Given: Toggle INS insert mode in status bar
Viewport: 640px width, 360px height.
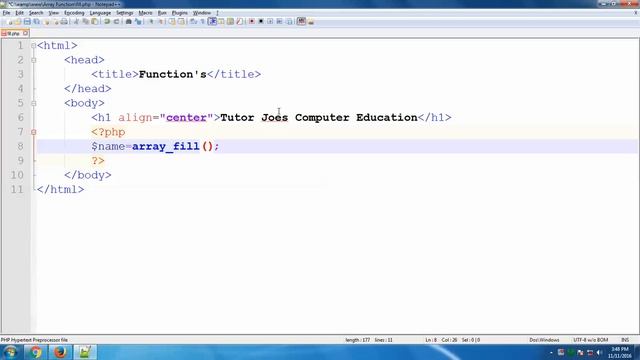Looking at the screenshot, I should click(625, 340).
